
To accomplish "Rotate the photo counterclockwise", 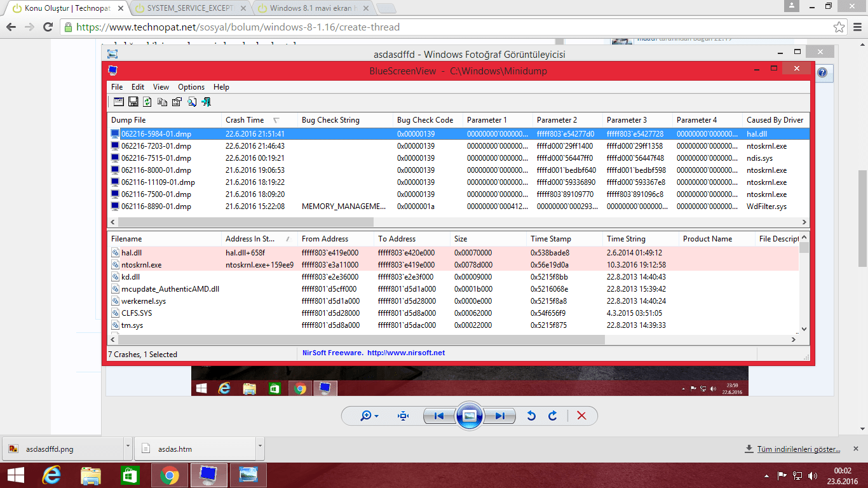I will 531,416.
